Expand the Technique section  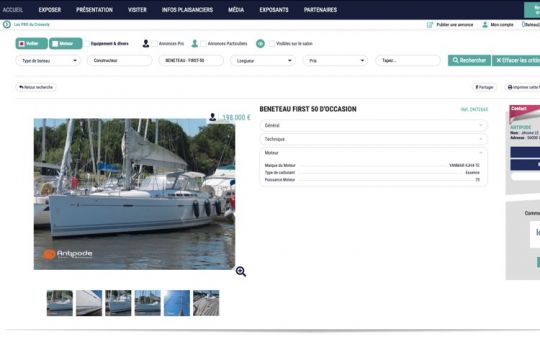point(374,139)
